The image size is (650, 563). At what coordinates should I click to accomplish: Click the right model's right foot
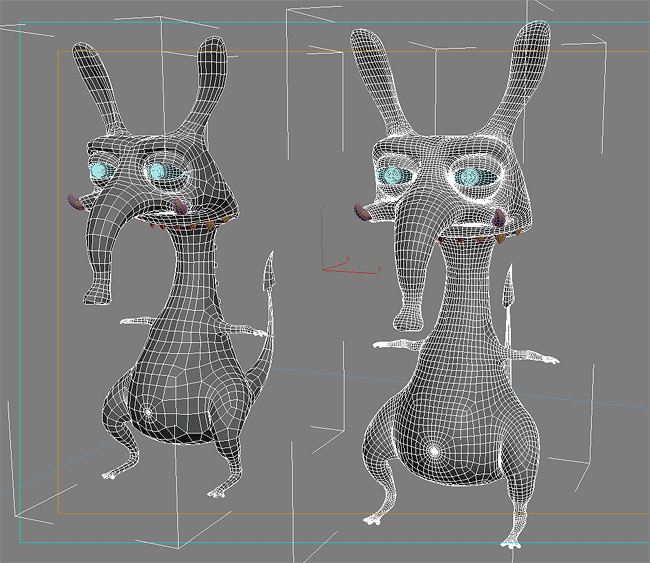pyautogui.click(x=510, y=541)
